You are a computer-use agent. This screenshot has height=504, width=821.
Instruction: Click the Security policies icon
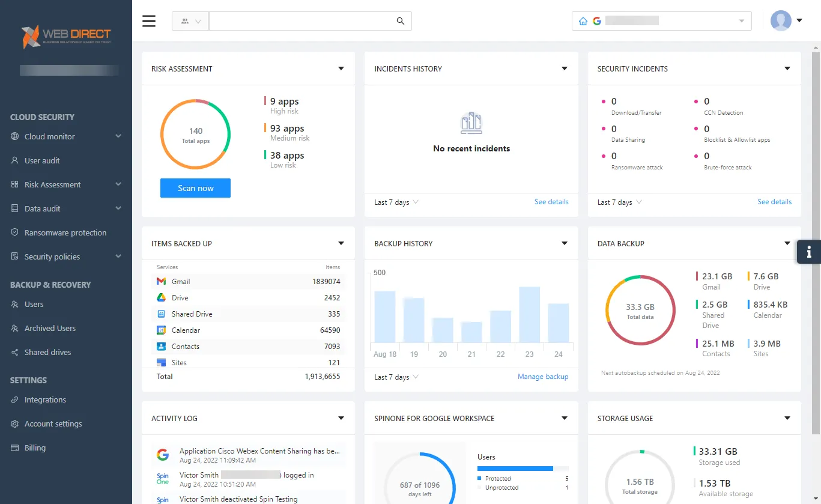click(x=15, y=257)
